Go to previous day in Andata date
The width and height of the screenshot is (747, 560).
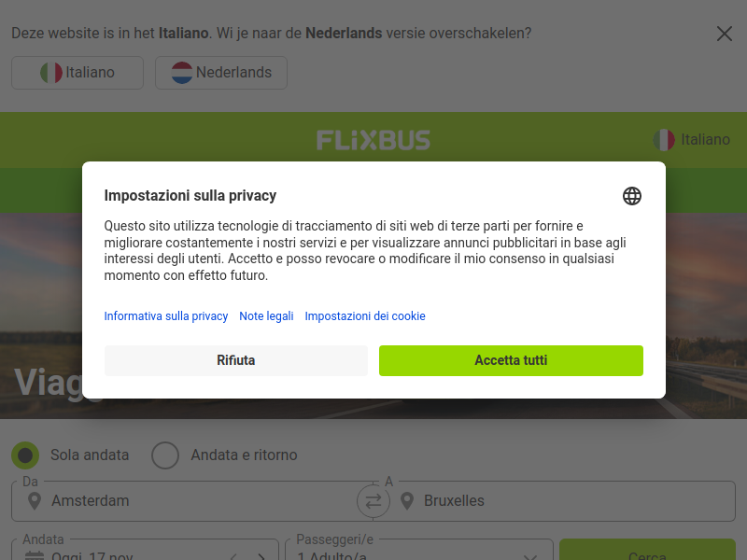coord(233,556)
